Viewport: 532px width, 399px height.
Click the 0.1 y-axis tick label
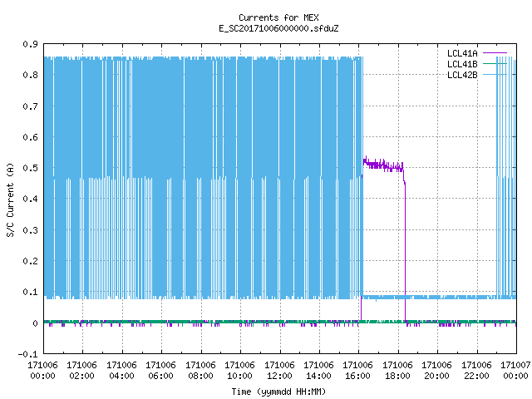tap(30, 292)
